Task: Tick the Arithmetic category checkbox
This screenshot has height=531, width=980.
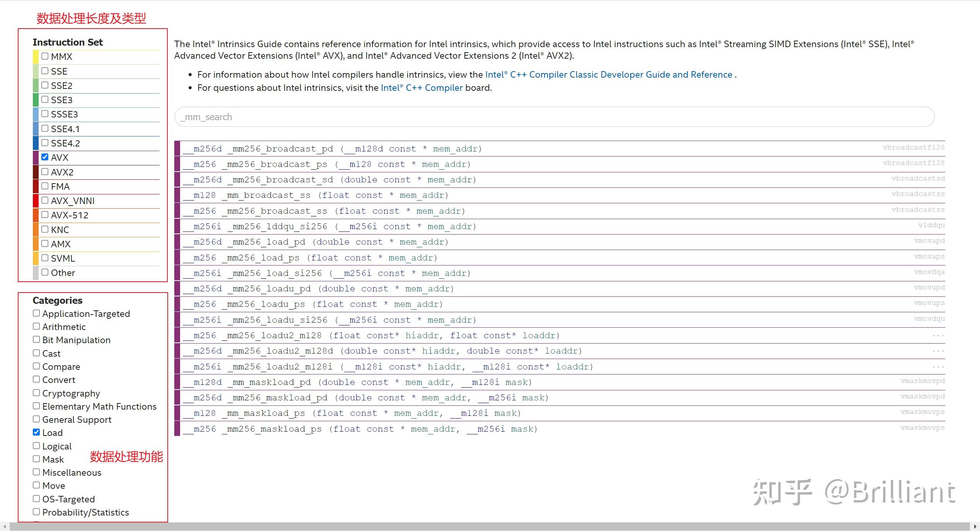Action: pos(36,326)
